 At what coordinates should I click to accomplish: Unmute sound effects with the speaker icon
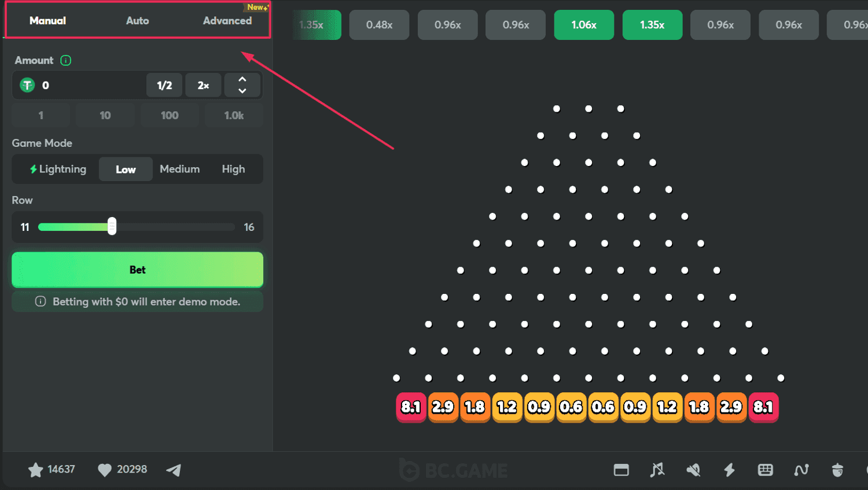[x=693, y=470]
